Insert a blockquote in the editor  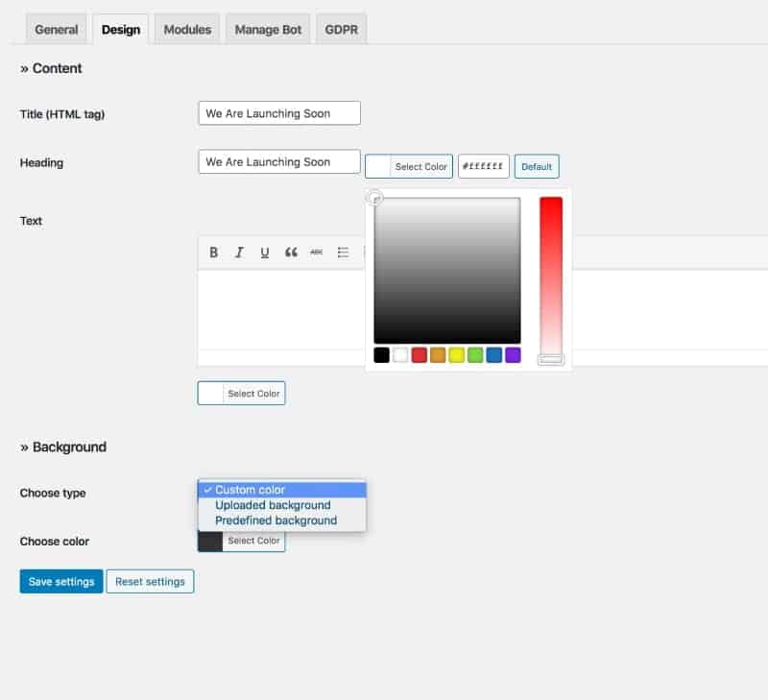coord(291,253)
